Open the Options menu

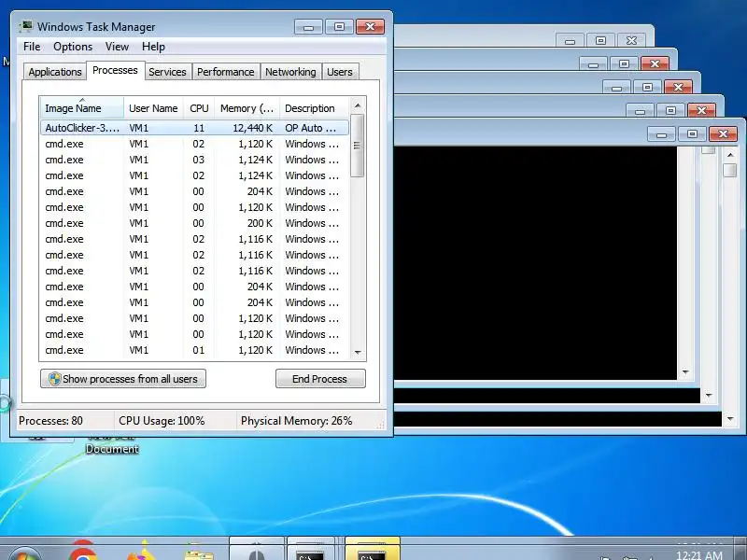pos(73,47)
